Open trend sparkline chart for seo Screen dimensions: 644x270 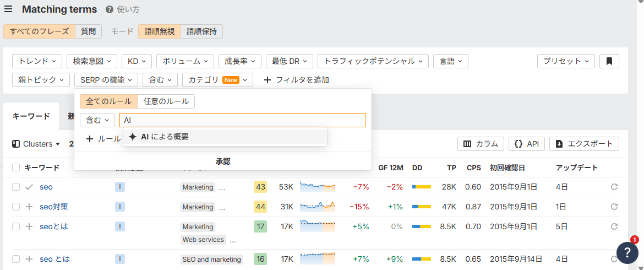(x=318, y=186)
